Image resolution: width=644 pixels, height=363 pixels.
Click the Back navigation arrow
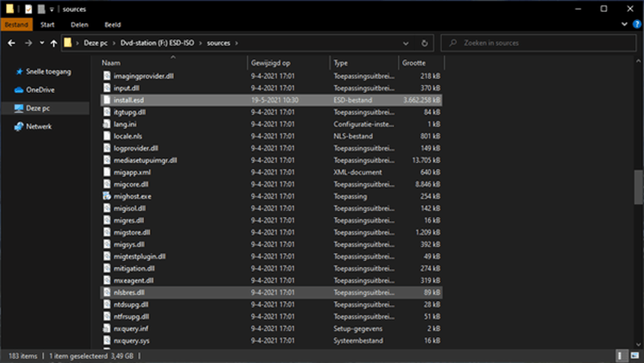point(11,43)
